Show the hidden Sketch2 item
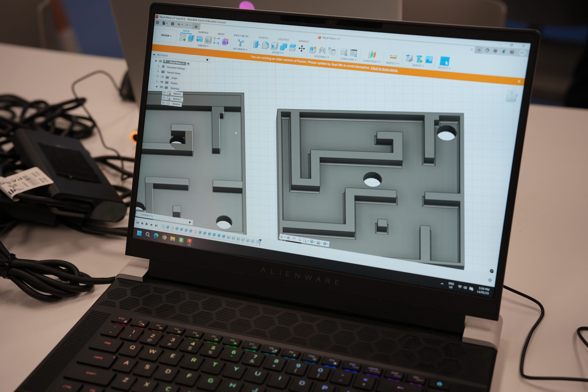The width and height of the screenshot is (588, 392). pos(164,93)
